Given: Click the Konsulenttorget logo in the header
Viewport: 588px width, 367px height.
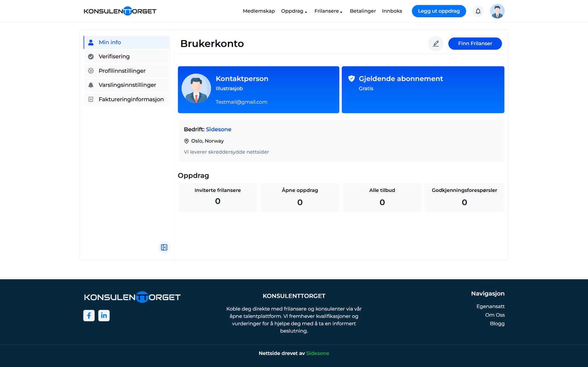Looking at the screenshot, I should pos(120,11).
